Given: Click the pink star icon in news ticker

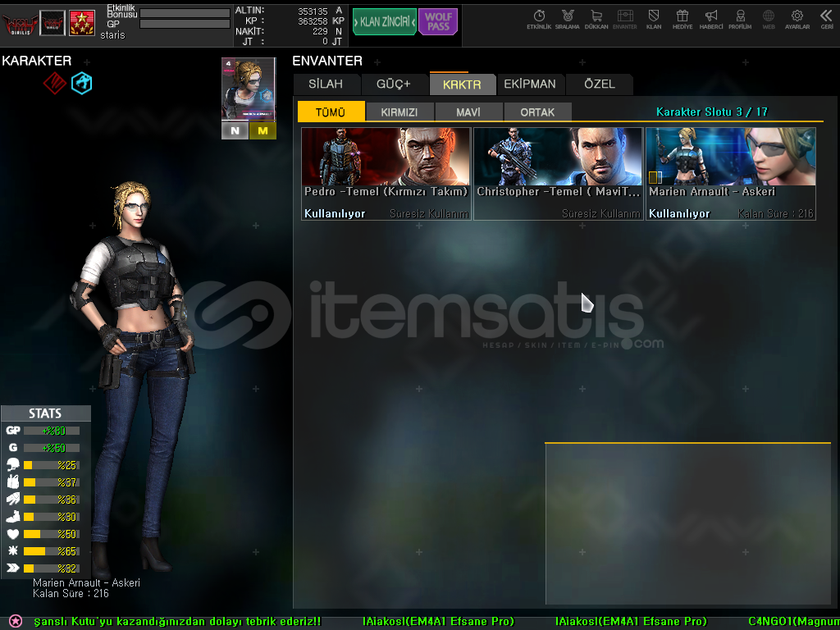Looking at the screenshot, I should [x=16, y=621].
